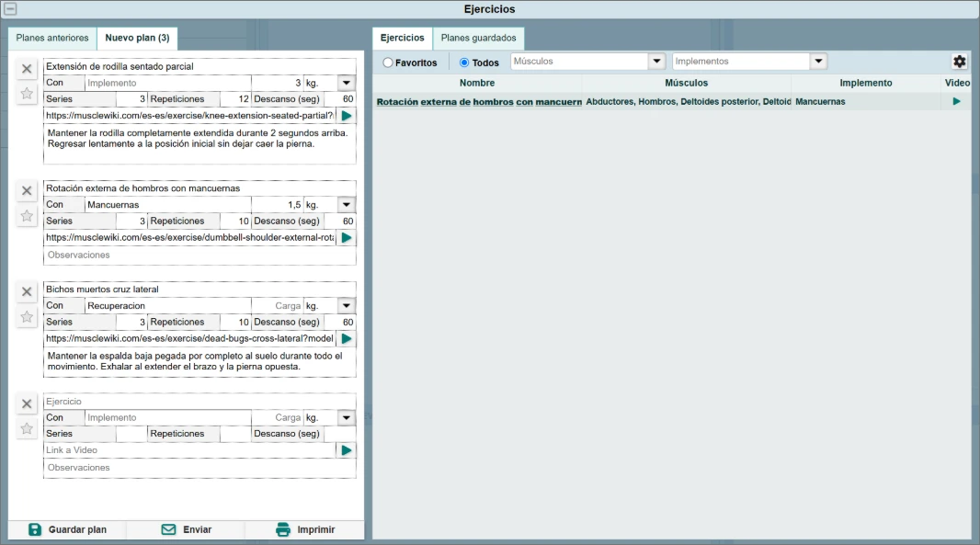Image resolution: width=980 pixels, height=545 pixels.
Task: Remove the Rotación externa de hombros exercise card
Action: click(x=27, y=190)
